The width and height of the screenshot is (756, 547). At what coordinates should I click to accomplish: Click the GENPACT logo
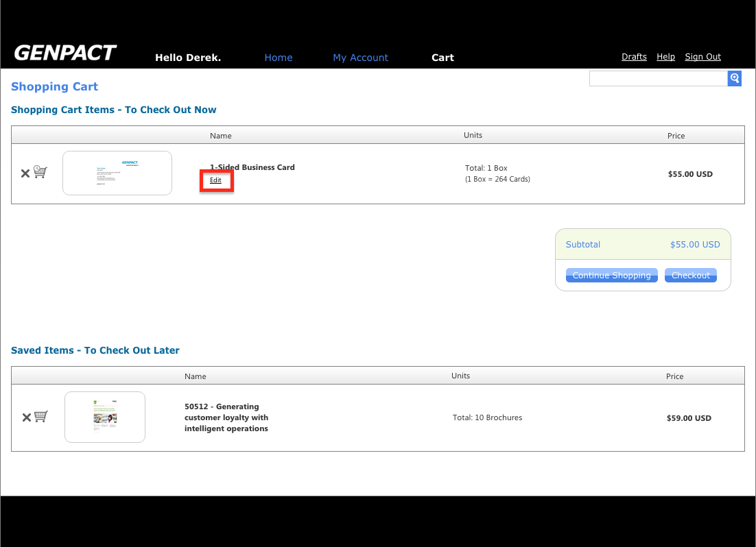coord(65,53)
